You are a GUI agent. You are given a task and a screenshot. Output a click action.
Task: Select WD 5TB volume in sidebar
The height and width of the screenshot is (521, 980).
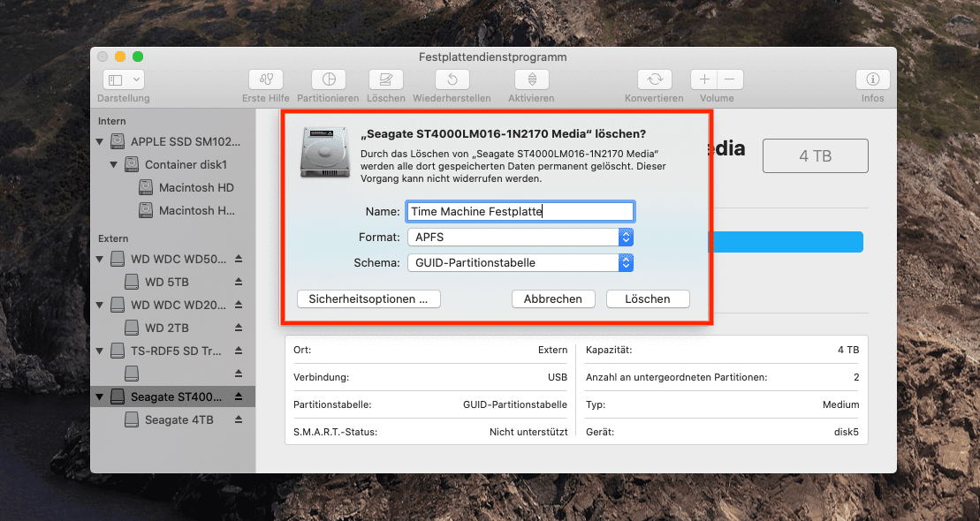pyautogui.click(x=173, y=282)
